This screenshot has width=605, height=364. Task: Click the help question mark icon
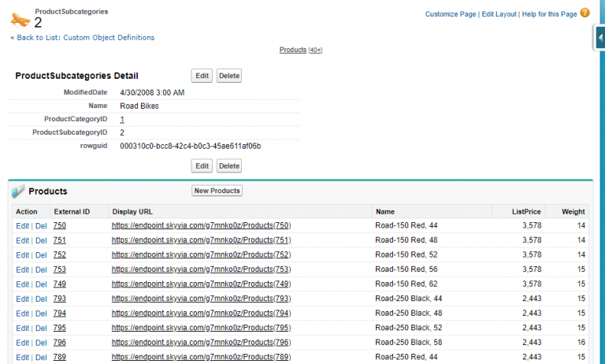coord(585,13)
